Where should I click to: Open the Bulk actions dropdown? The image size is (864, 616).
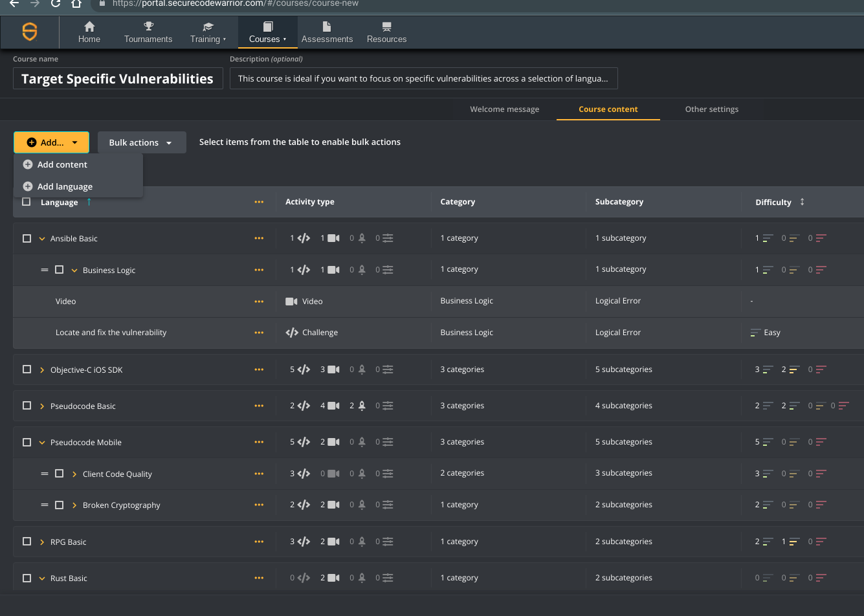(x=142, y=142)
